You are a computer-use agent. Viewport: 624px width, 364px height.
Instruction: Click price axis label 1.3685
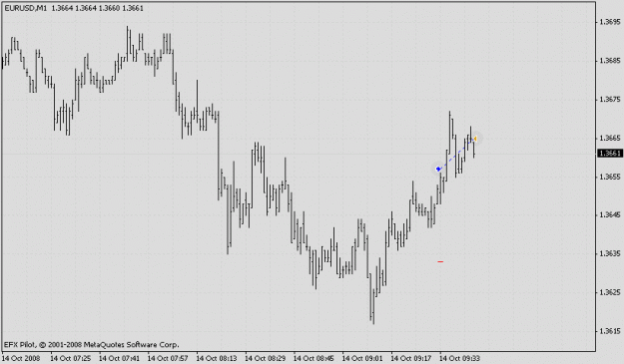coord(610,61)
